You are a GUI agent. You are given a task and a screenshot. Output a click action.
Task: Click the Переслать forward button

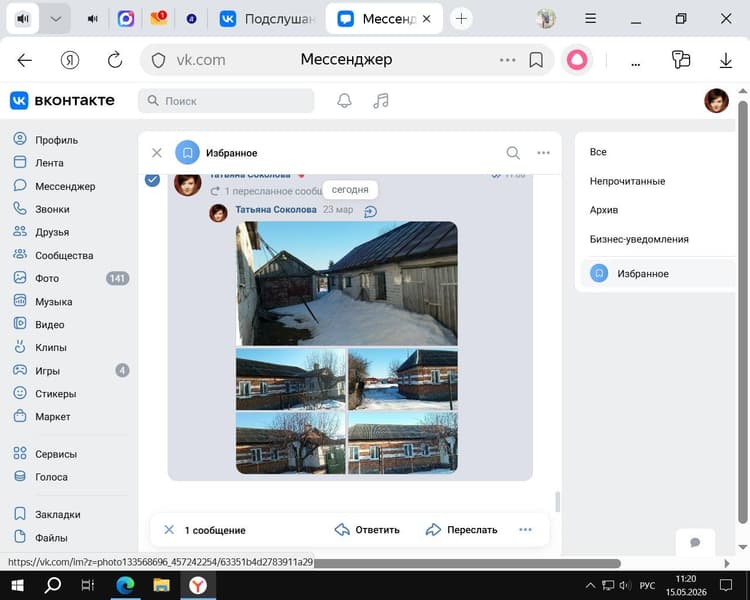click(462, 530)
